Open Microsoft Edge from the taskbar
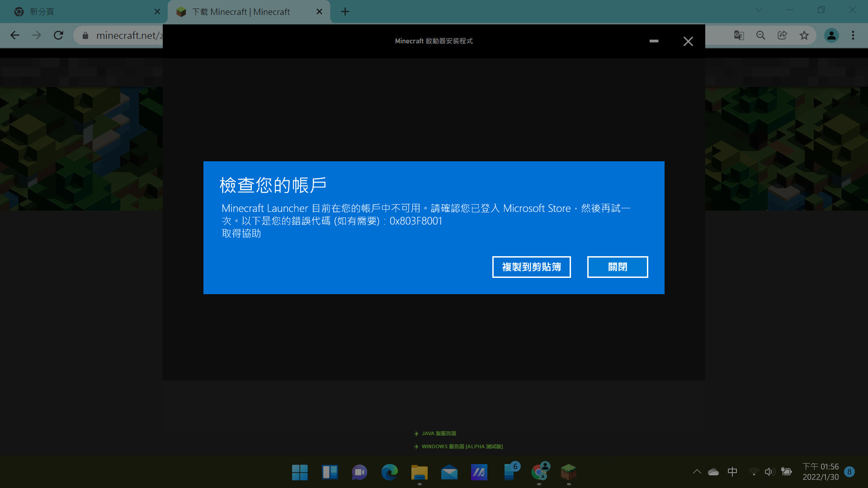The image size is (868, 488). [390, 472]
